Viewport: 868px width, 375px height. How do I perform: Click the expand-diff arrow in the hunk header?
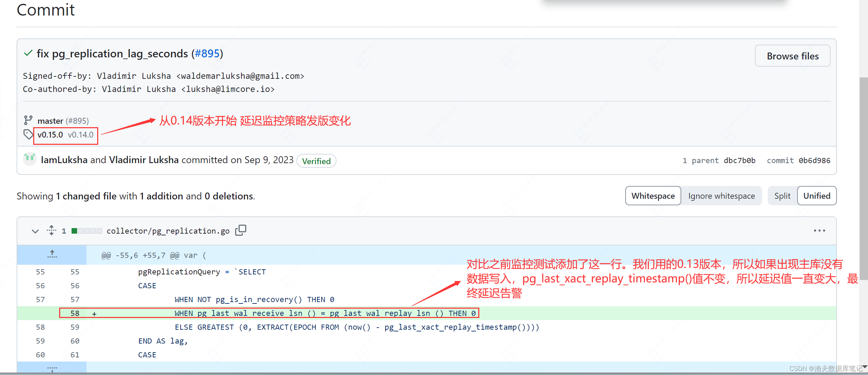[52, 255]
